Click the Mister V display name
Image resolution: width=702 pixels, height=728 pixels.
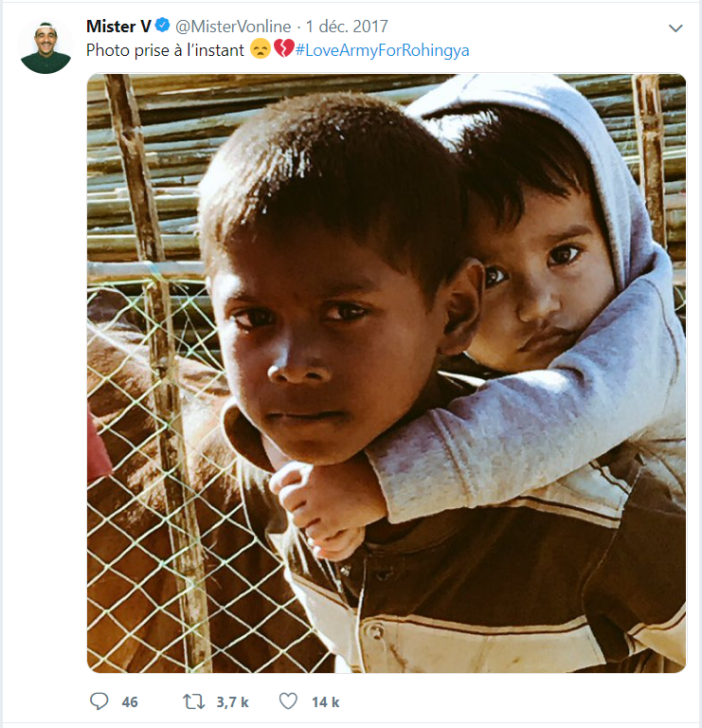coord(118,27)
